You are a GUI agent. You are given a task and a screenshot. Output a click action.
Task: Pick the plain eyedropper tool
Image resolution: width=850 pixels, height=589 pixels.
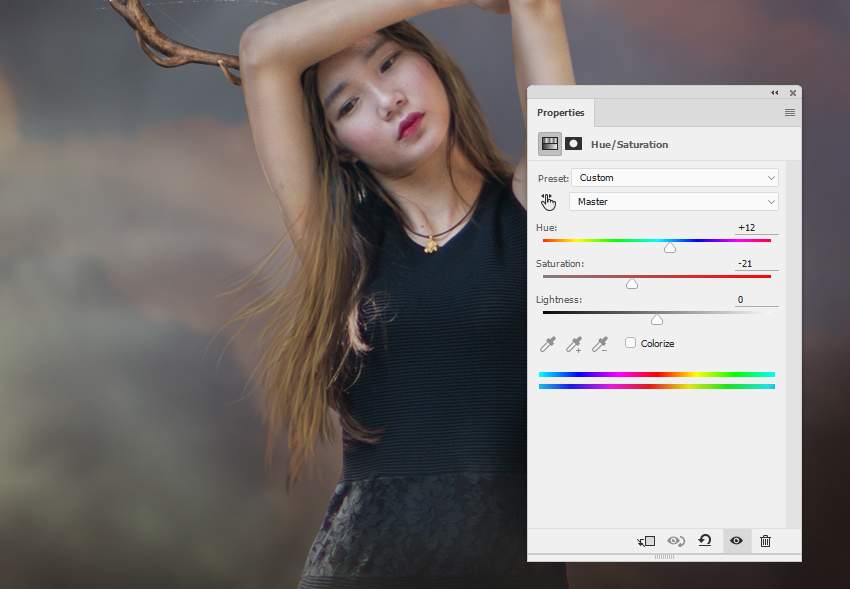pos(548,344)
